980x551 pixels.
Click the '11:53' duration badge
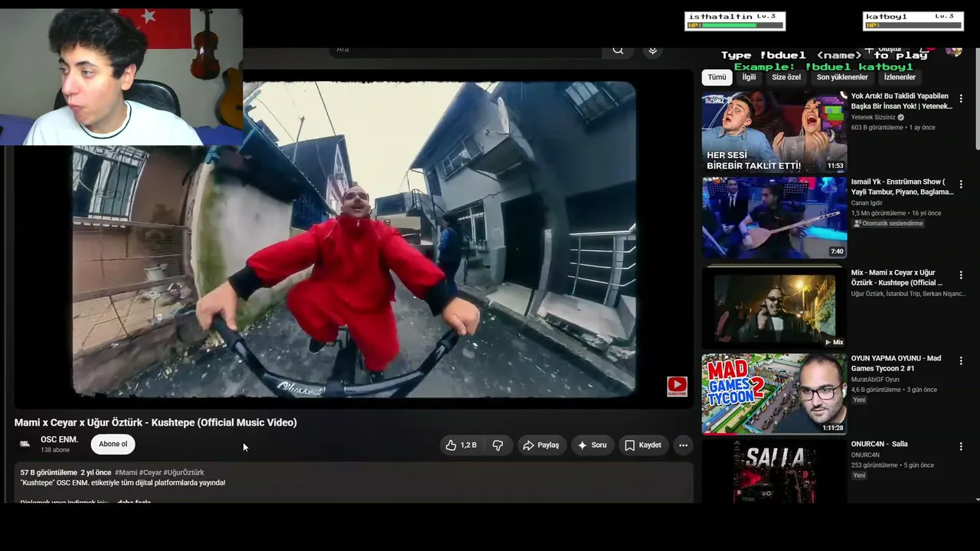(x=835, y=166)
